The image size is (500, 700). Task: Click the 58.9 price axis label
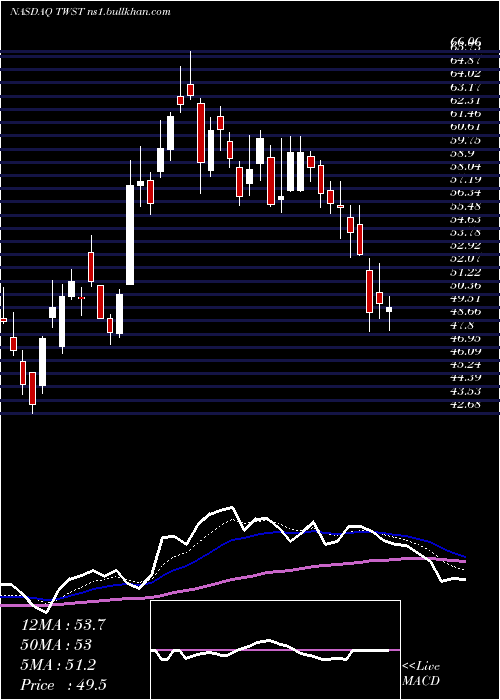pyautogui.click(x=462, y=154)
